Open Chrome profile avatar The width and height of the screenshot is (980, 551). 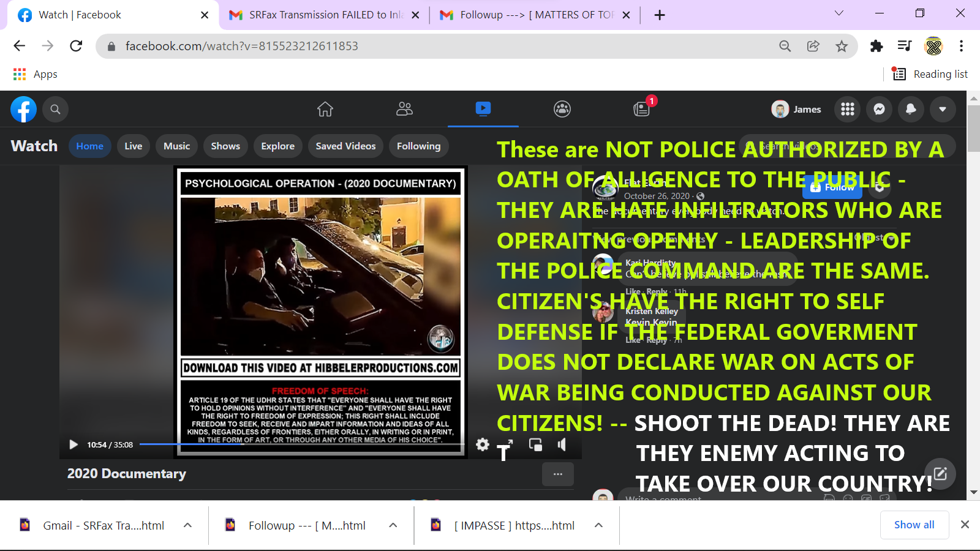[933, 46]
